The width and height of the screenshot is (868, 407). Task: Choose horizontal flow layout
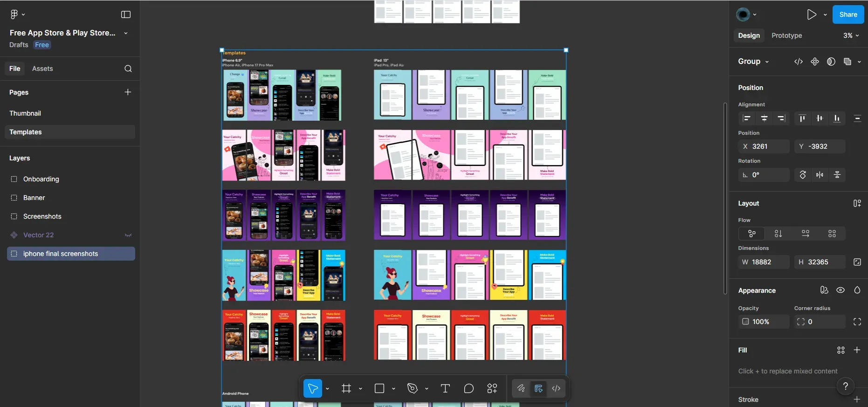click(x=806, y=234)
